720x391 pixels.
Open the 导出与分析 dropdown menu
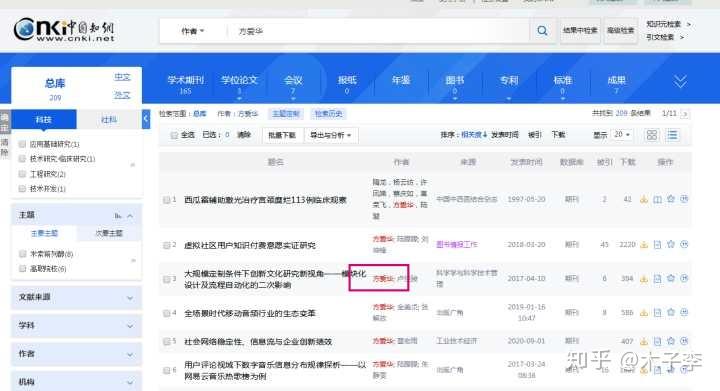pos(331,135)
